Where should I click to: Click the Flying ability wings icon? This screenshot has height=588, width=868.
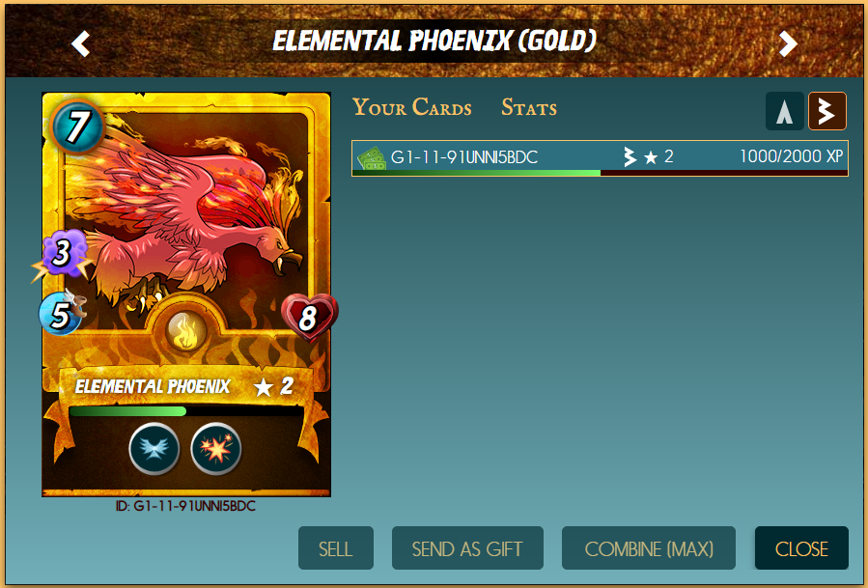[x=154, y=448]
